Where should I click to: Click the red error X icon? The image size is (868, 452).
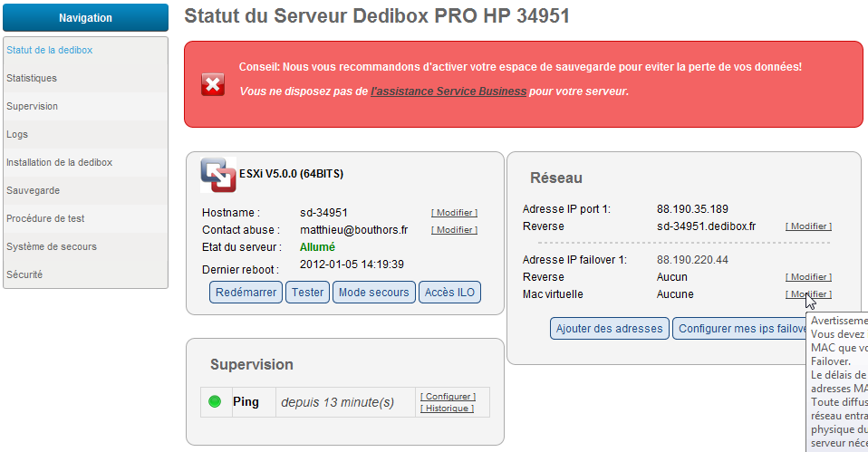(x=213, y=84)
